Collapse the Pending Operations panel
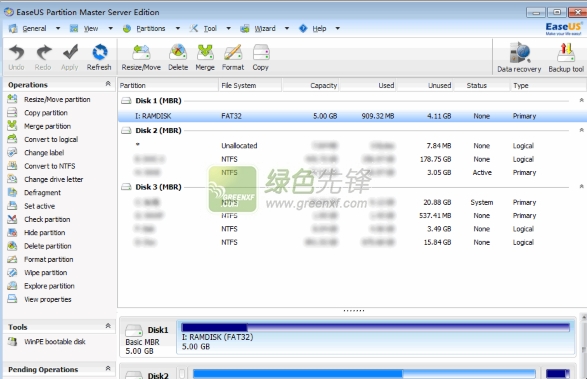This screenshot has height=379, width=587. click(108, 369)
